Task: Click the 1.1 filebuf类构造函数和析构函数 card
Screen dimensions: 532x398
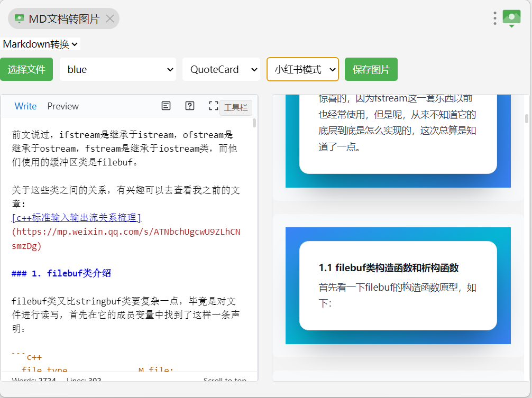Action: 398,285
